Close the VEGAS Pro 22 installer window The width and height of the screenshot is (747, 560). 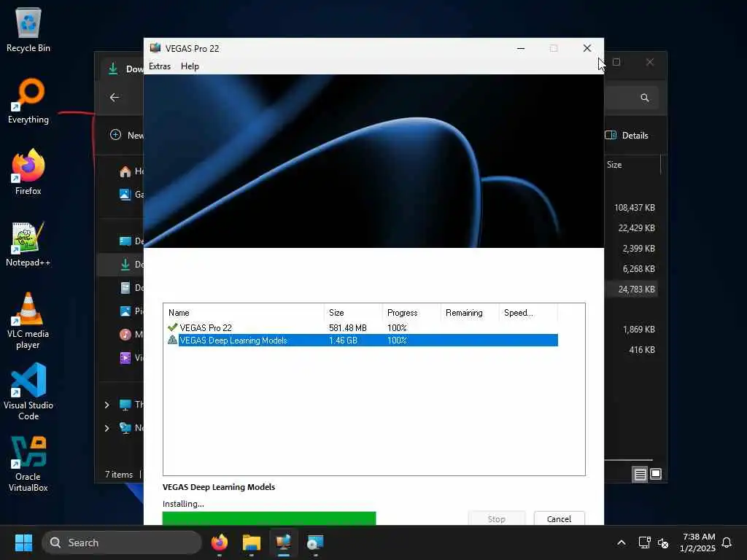point(587,48)
